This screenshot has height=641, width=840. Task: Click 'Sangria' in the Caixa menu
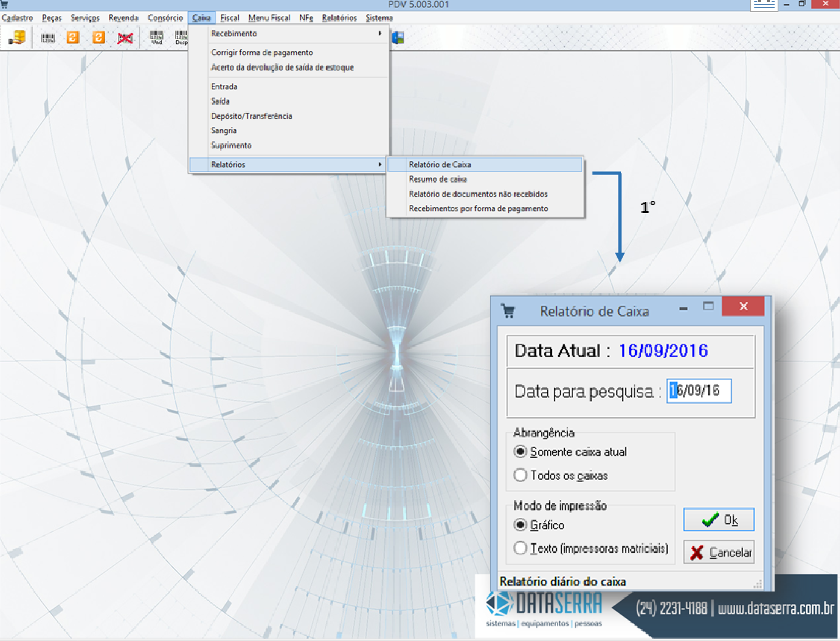pyautogui.click(x=223, y=130)
